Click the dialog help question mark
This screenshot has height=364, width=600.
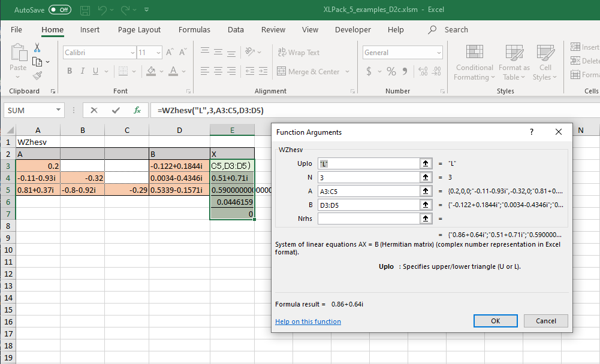(532, 132)
